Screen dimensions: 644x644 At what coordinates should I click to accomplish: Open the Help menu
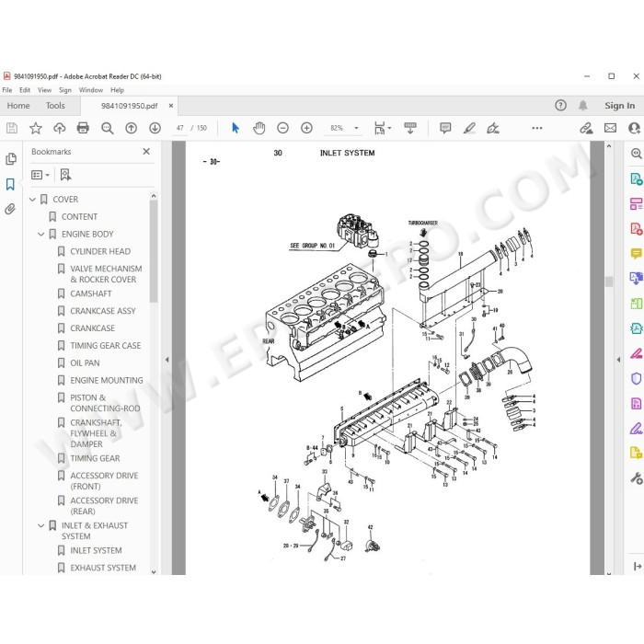click(x=117, y=90)
